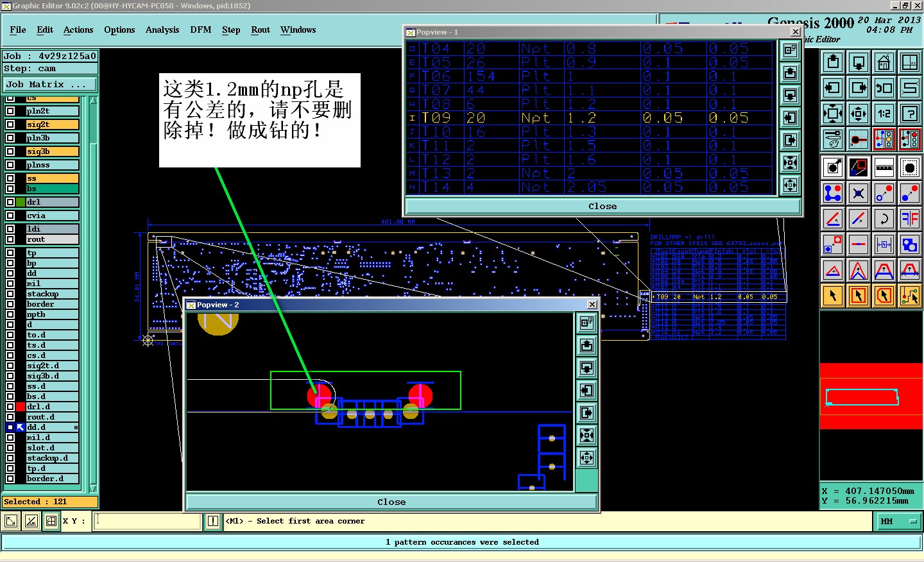Click the delete X-marked point tool icon

(x=859, y=192)
